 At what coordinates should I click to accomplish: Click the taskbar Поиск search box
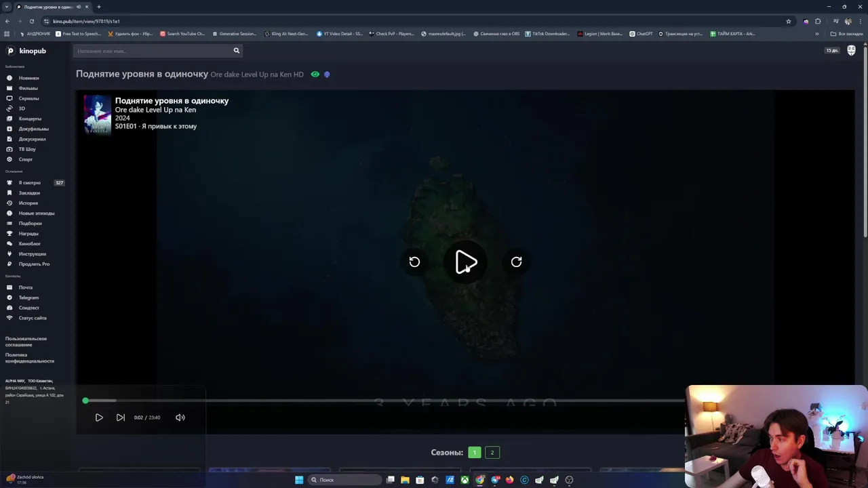(344, 480)
